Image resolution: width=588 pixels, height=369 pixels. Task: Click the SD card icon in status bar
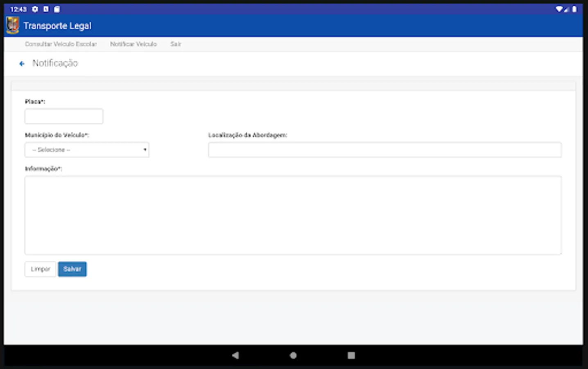(57, 9)
